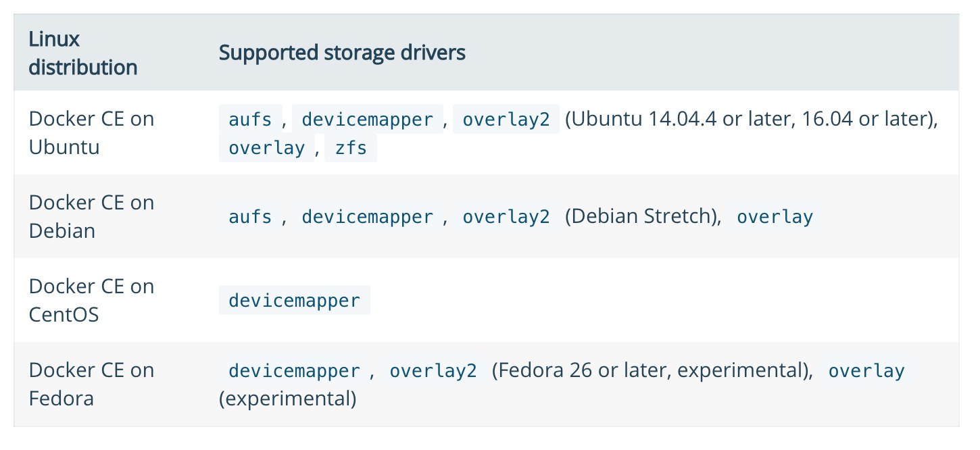Click 'Docker CE on Fedora' cell

pos(91,384)
